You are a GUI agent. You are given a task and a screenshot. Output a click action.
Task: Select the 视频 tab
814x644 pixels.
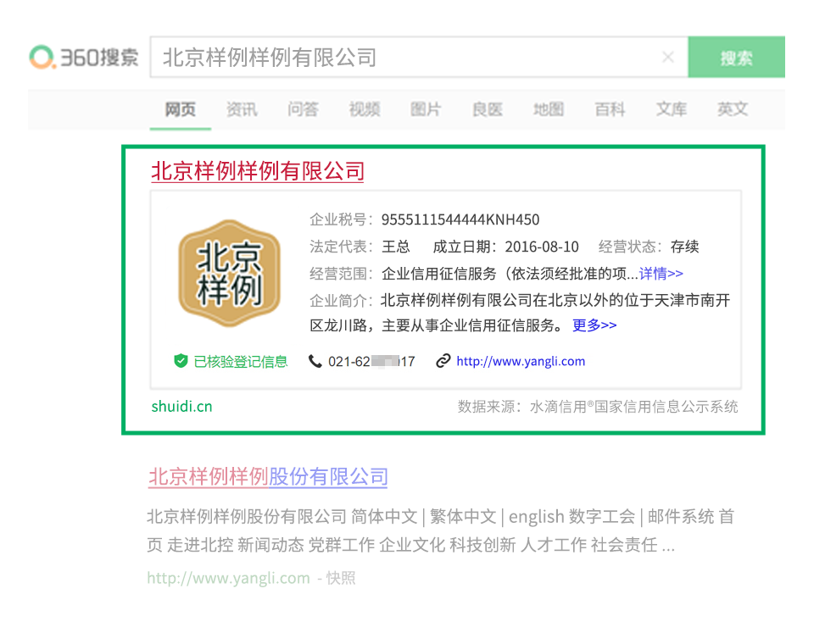point(365,109)
